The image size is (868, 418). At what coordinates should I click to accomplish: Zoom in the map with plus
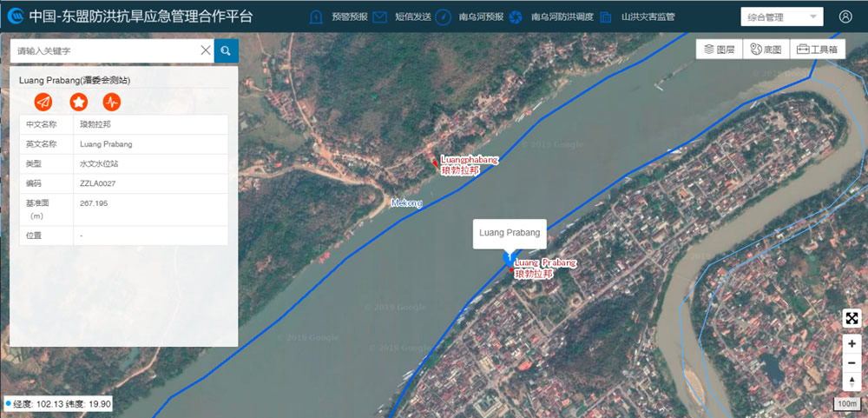852,344
